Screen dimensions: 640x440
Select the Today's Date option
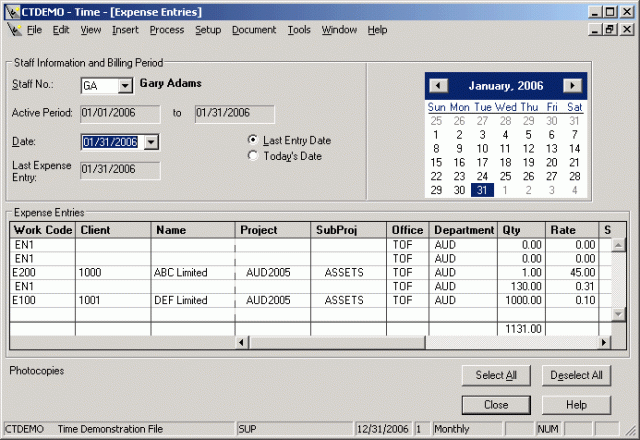point(253,156)
